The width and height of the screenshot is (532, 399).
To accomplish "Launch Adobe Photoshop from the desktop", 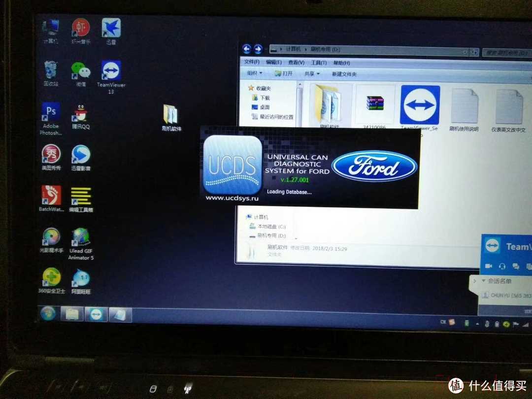I will click(51, 118).
